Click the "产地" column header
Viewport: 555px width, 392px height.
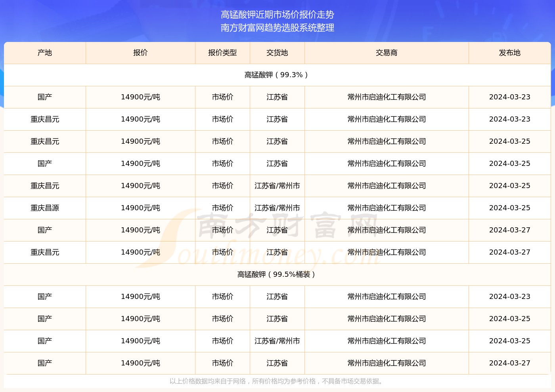click(x=45, y=53)
